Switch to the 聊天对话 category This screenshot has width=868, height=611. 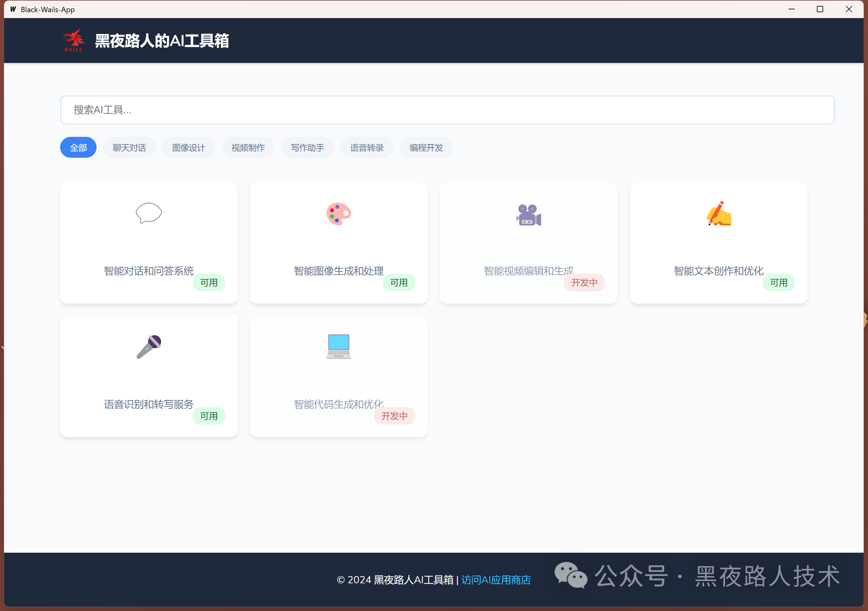(x=129, y=147)
